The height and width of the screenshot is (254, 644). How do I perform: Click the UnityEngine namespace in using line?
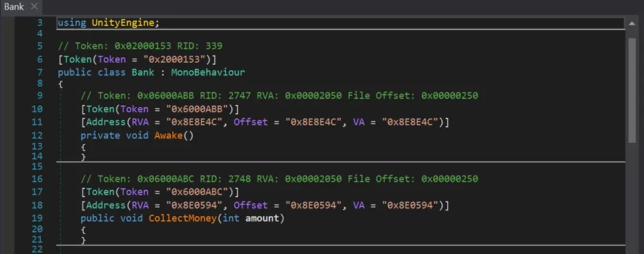(123, 23)
